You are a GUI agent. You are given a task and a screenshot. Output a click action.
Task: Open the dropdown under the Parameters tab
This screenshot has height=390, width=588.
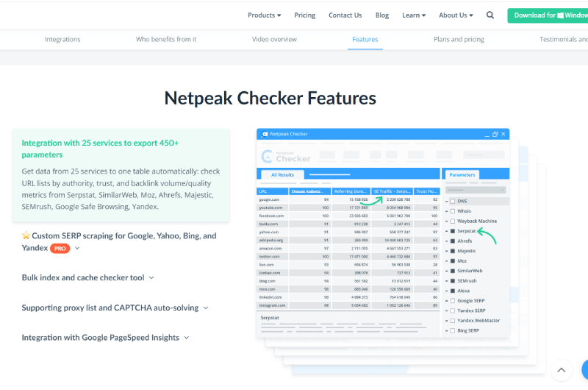coord(476,190)
